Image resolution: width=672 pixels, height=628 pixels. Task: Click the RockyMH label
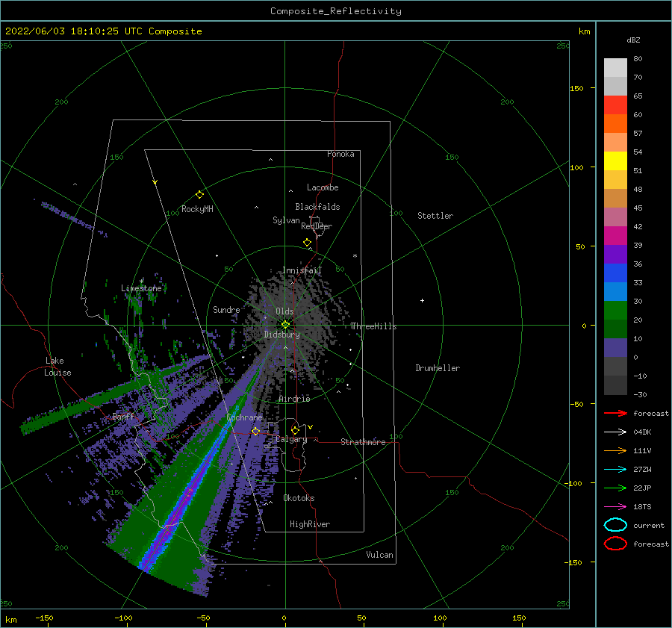coord(197,209)
